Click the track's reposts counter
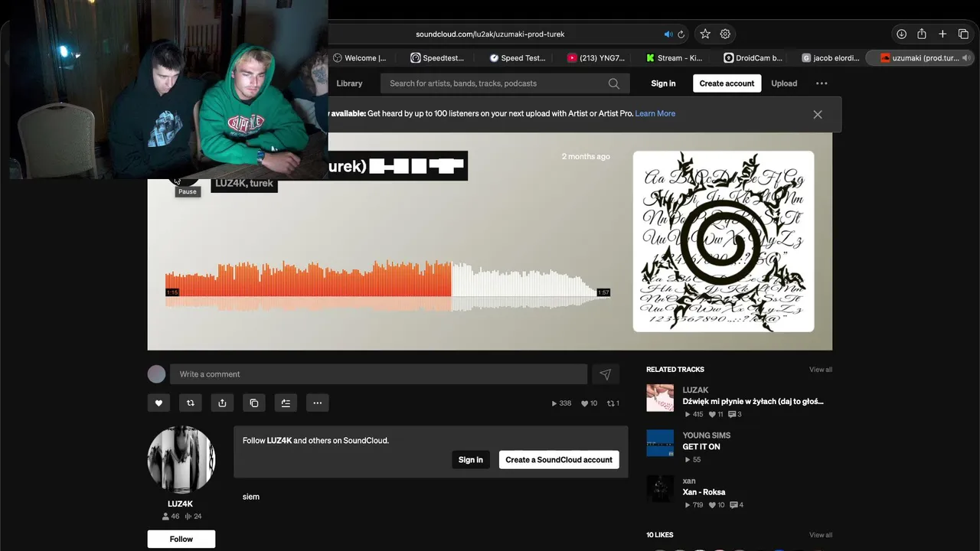 pyautogui.click(x=612, y=403)
